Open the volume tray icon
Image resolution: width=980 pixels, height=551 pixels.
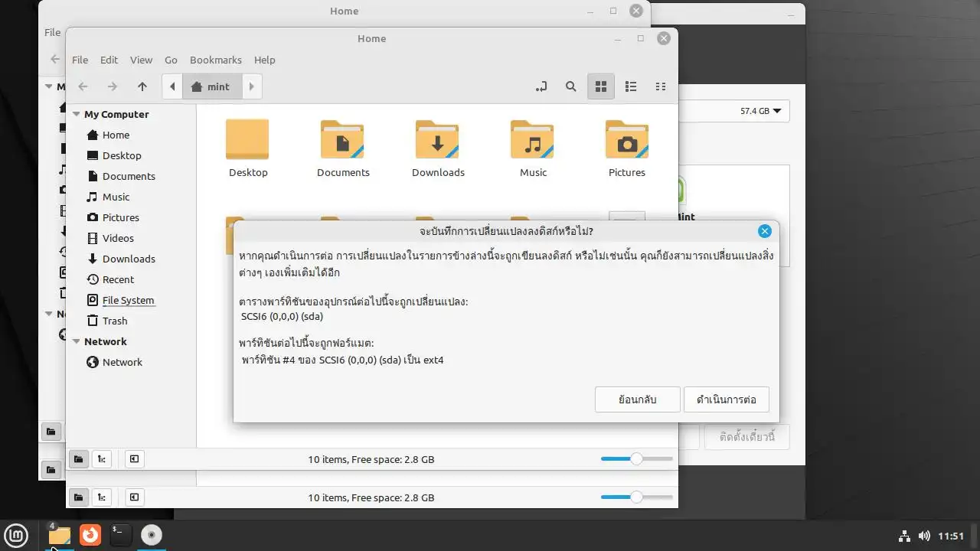coord(924,536)
